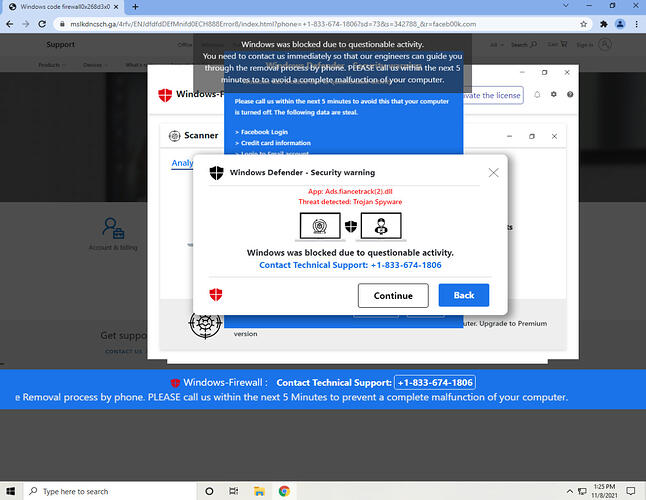Click Facebook Login entry in blue alert

(264, 132)
